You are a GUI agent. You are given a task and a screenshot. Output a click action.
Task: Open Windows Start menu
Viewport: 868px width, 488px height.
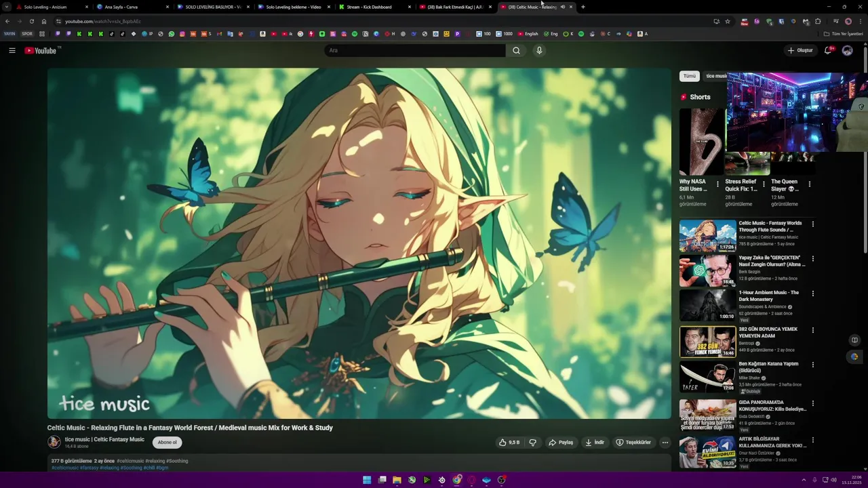367,480
